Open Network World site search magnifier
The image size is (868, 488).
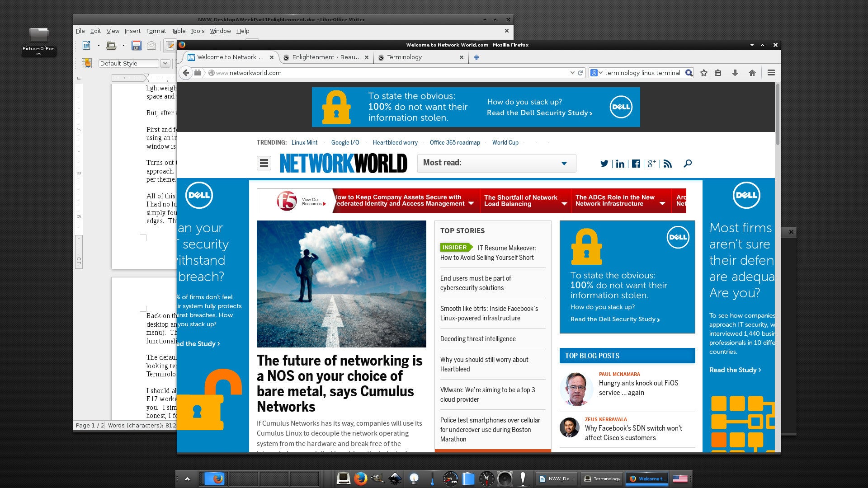(688, 164)
